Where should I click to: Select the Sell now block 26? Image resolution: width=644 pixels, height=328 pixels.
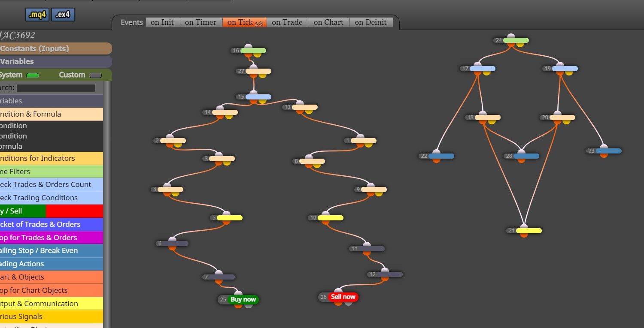343,297
